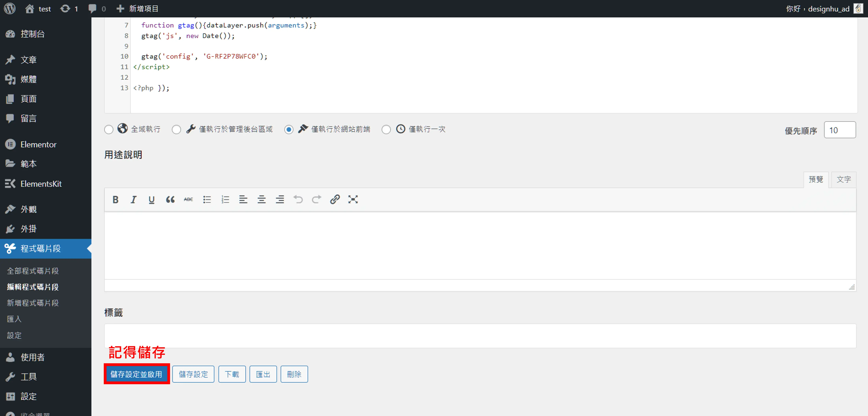Click 刪除 button
The width and height of the screenshot is (868, 416).
coord(294,374)
